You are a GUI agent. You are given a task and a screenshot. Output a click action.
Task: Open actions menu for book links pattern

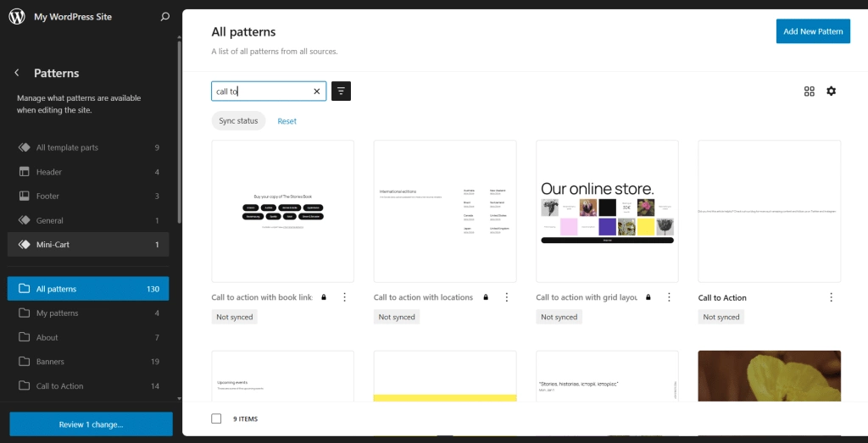pyautogui.click(x=344, y=297)
